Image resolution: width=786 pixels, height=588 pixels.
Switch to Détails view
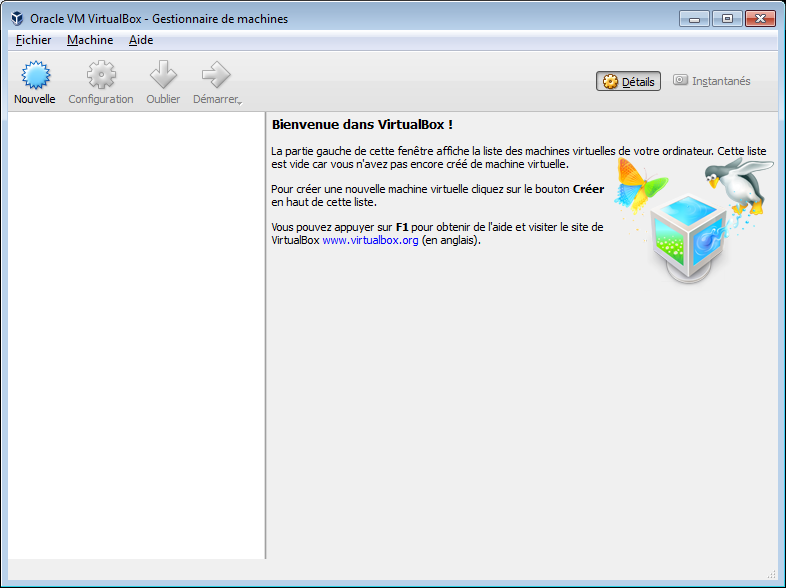tap(628, 81)
